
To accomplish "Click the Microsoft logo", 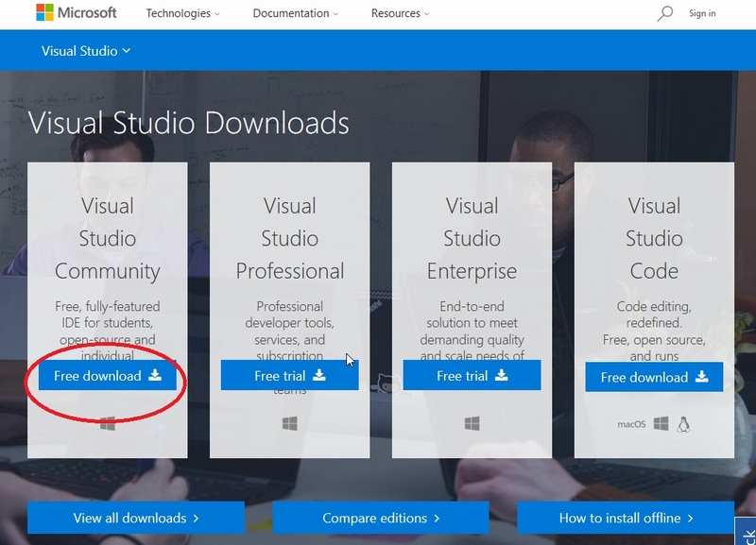I will click(x=77, y=12).
